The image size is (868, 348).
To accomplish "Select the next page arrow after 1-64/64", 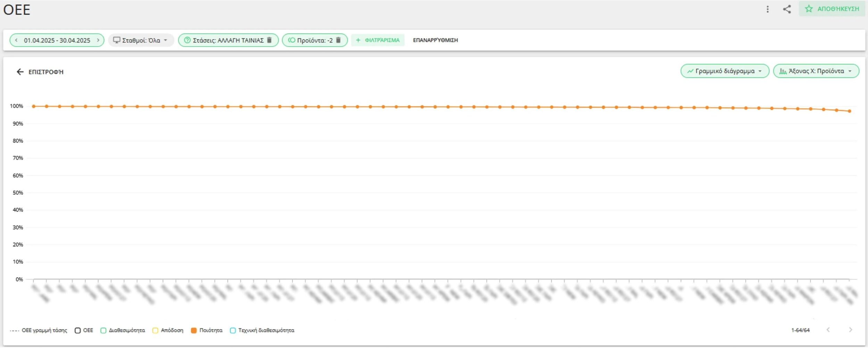I will pos(851,330).
